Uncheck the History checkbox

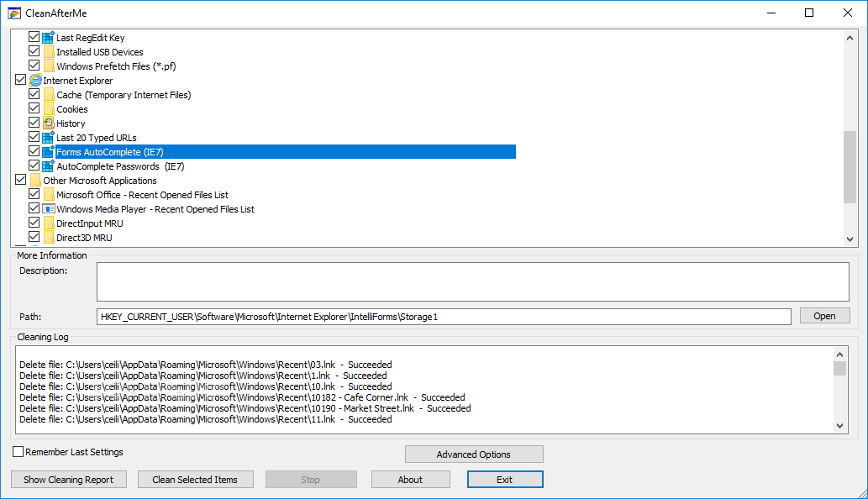[x=34, y=123]
